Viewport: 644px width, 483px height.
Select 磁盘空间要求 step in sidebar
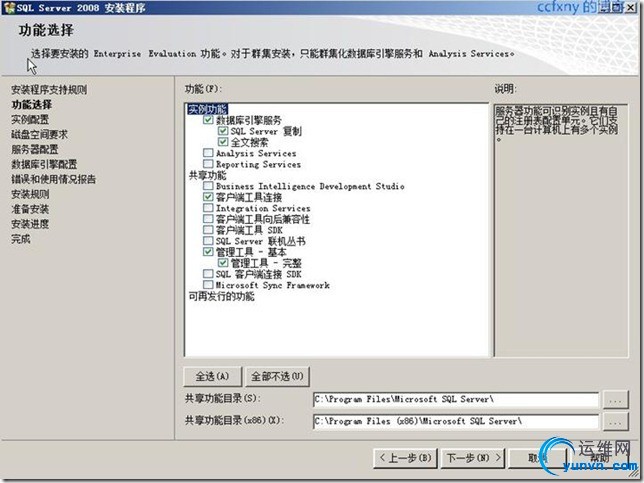[39, 134]
